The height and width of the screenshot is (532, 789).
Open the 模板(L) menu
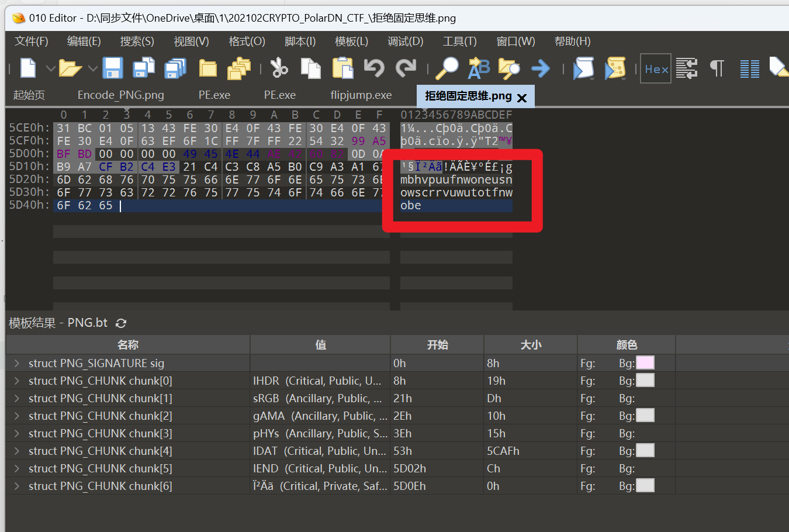click(351, 42)
